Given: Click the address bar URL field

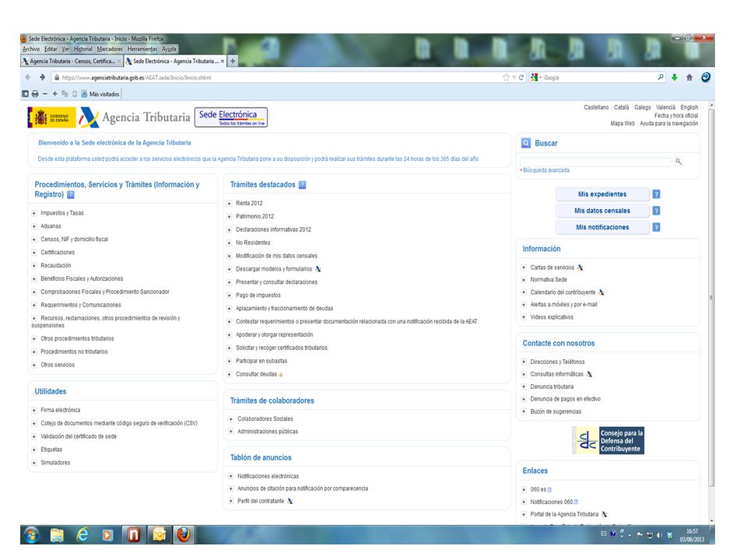Looking at the screenshot, I should 276,77.
